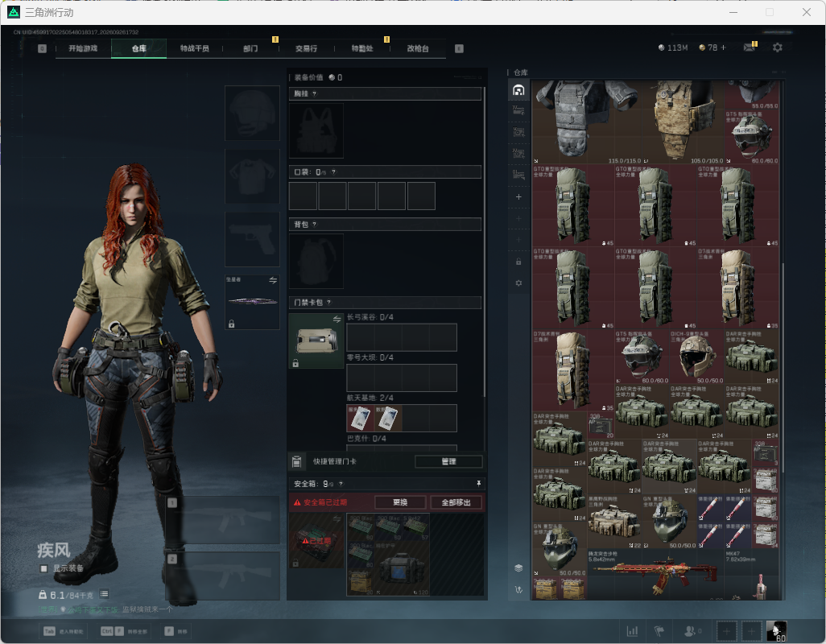Select the red 5.8x42mm rifle
This screenshot has height=644, width=826.
tap(656, 575)
